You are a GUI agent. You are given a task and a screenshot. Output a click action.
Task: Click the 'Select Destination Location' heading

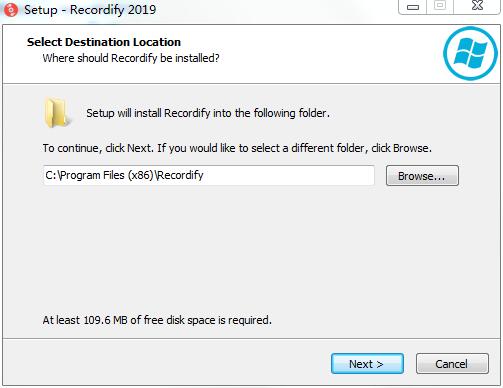click(104, 42)
